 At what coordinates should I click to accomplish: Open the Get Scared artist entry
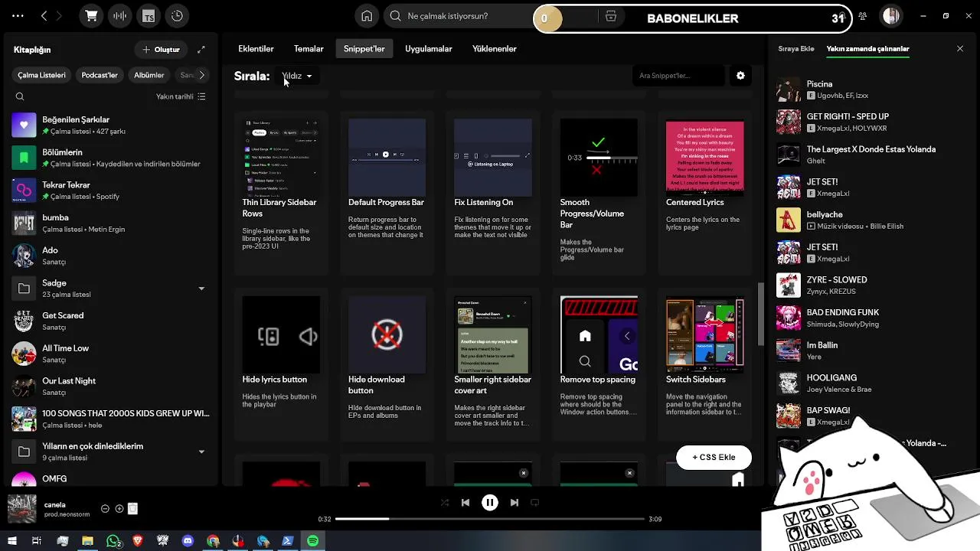111,321
